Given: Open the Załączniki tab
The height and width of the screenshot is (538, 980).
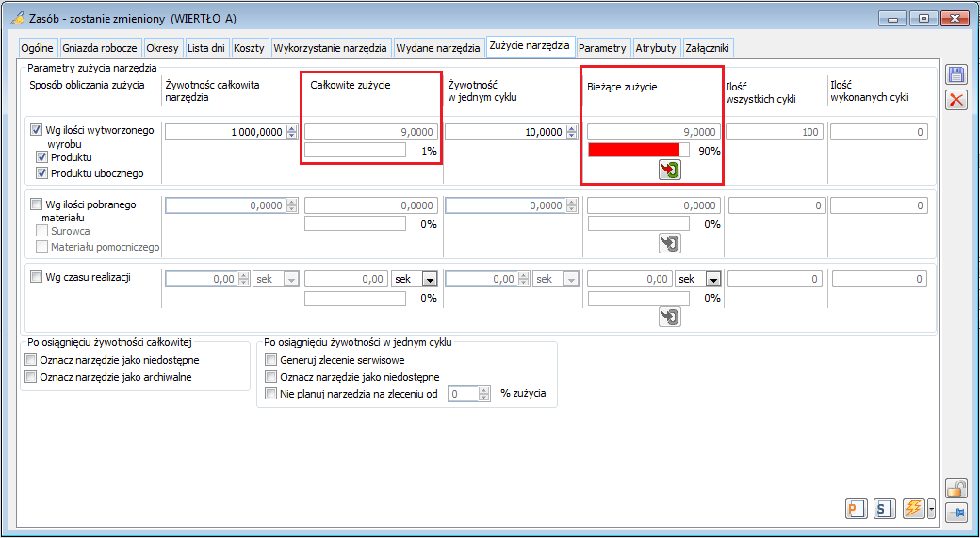Looking at the screenshot, I should click(x=707, y=48).
